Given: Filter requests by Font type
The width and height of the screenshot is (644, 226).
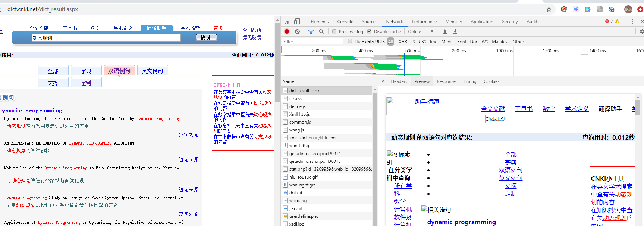Looking at the screenshot, I should (x=462, y=42).
